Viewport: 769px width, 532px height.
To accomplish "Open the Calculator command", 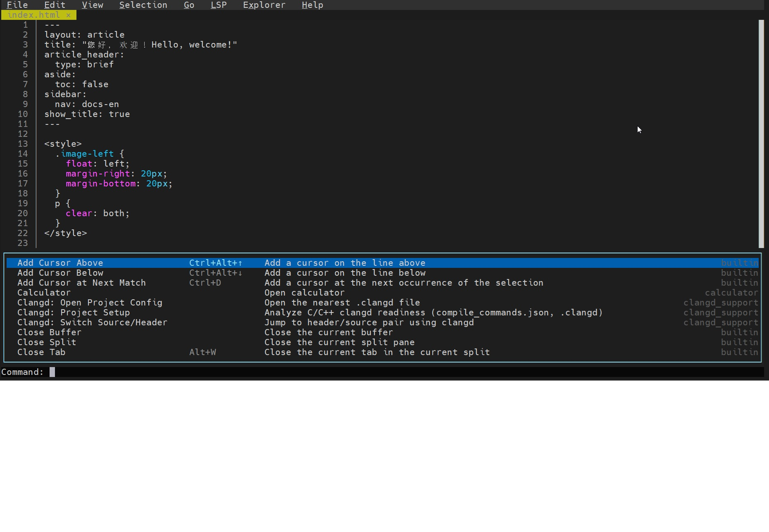I will coord(44,293).
